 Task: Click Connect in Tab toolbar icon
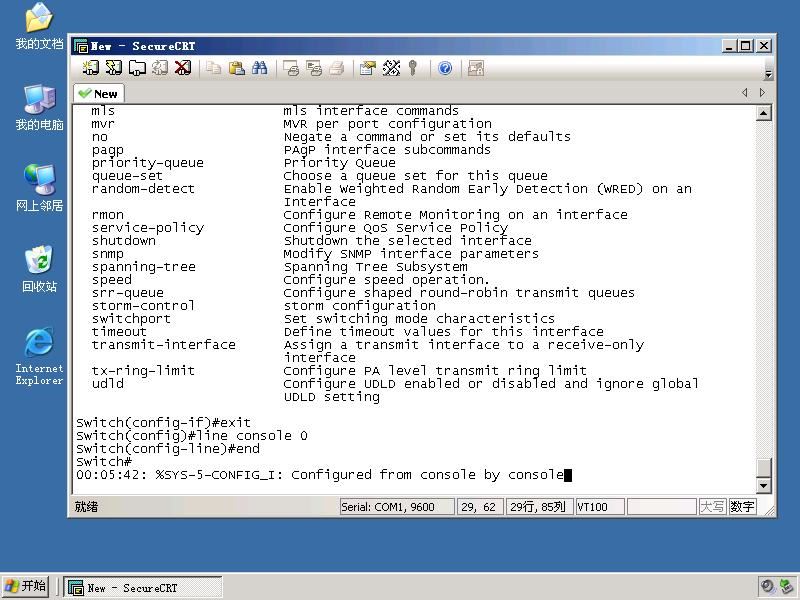click(x=137, y=68)
